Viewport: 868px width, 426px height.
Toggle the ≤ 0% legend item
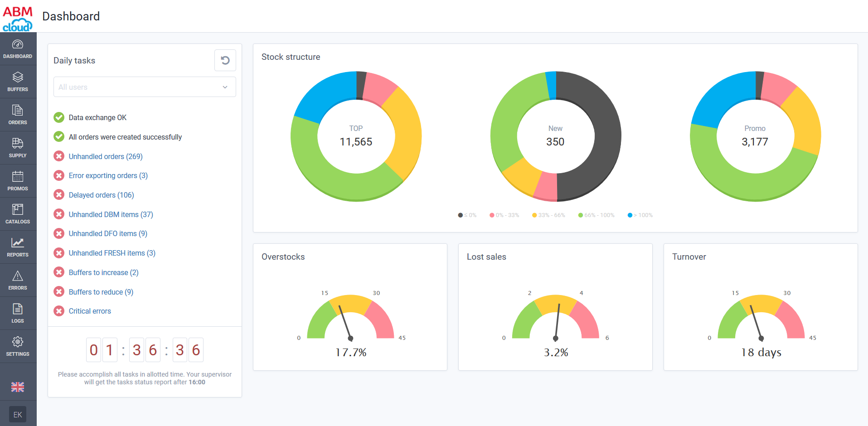pyautogui.click(x=467, y=215)
